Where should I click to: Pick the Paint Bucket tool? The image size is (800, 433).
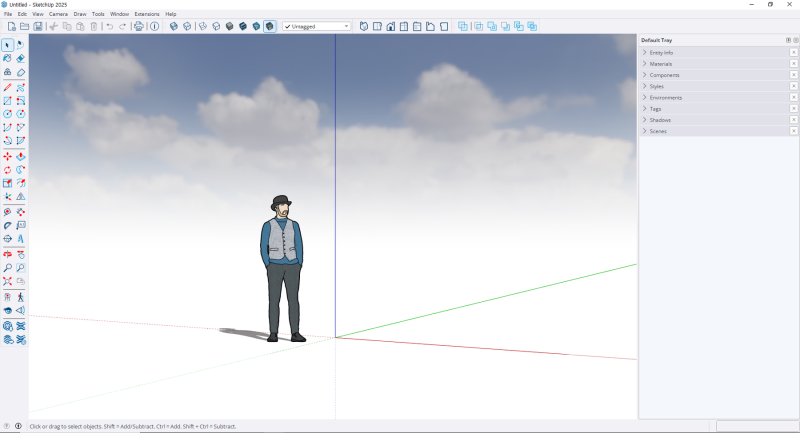(x=7, y=59)
